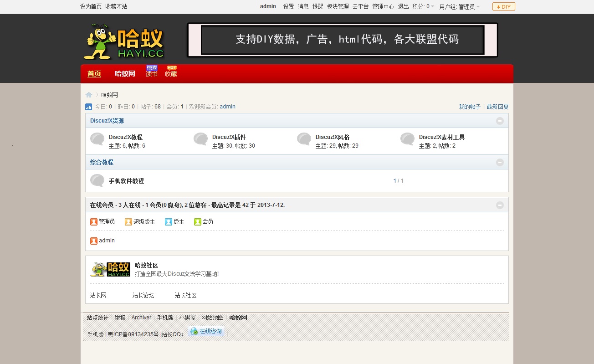Image resolution: width=594 pixels, height=364 pixels.
Task: Click the Discuz!X插件 forum bubble icon
Action: 201,139
